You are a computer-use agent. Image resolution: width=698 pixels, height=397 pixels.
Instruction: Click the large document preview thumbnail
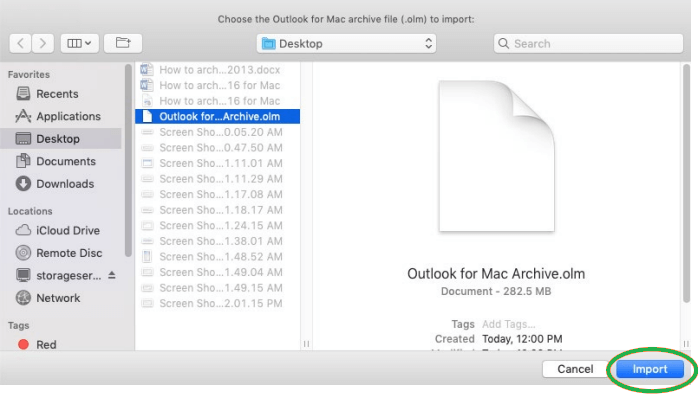[496, 156]
